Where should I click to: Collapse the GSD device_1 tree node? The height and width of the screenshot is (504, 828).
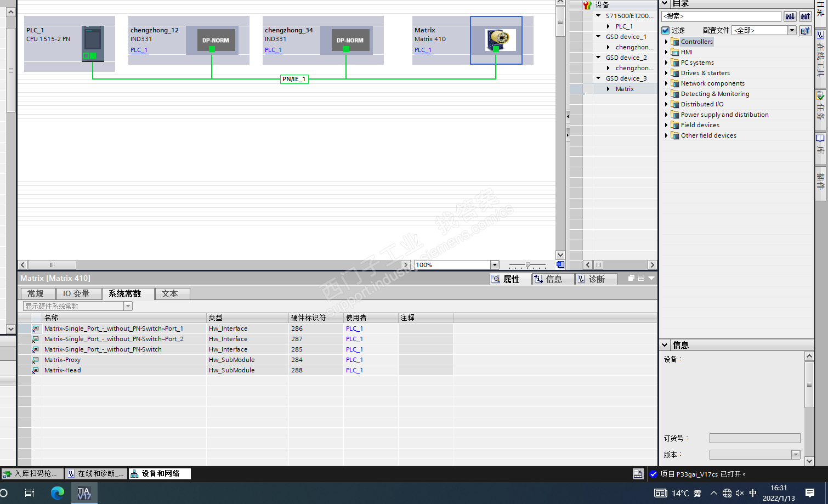coord(598,37)
